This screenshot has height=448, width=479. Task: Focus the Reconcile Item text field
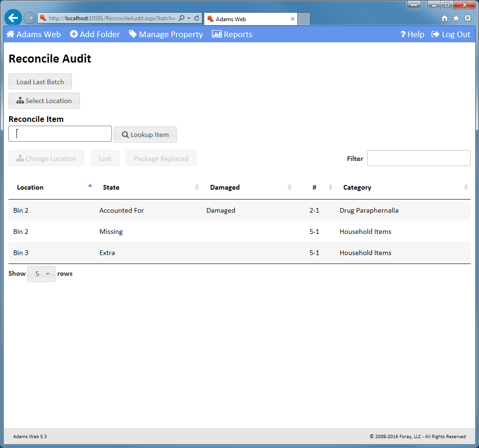(60, 134)
